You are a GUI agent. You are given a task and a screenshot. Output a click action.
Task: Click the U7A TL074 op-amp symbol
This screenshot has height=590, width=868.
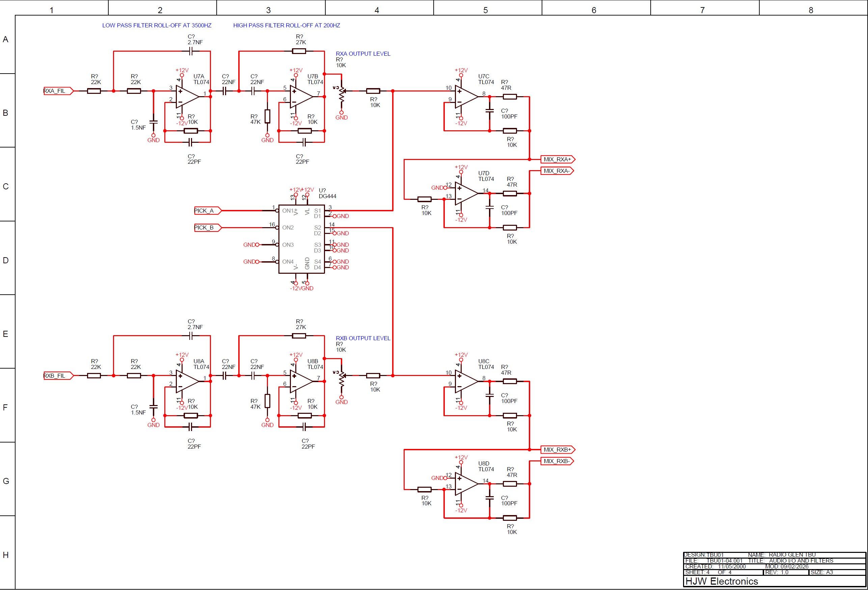(x=186, y=97)
